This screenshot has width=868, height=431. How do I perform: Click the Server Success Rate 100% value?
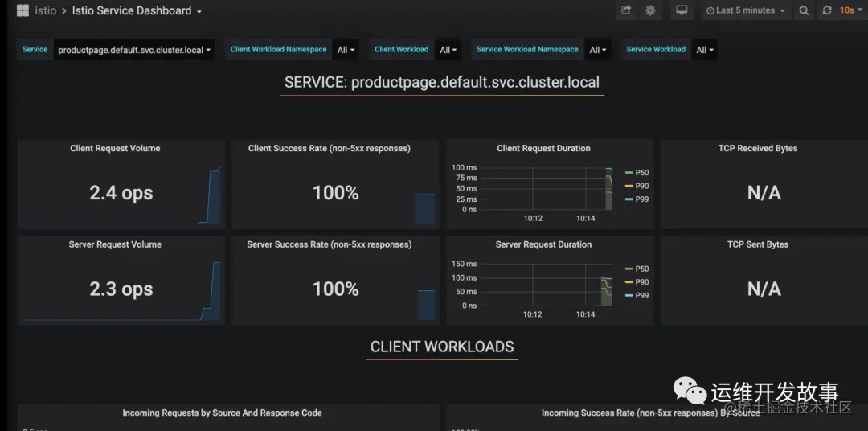coord(335,289)
